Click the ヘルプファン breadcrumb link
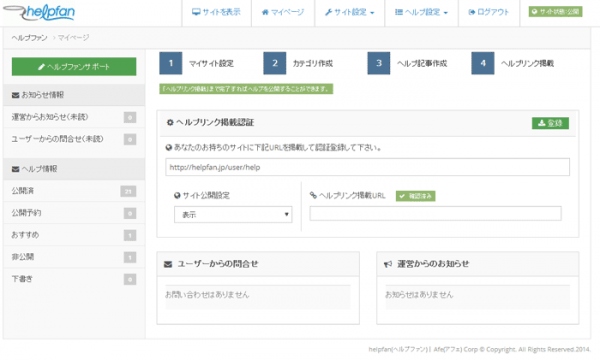Viewport: 600px width, 360px height. [29, 37]
